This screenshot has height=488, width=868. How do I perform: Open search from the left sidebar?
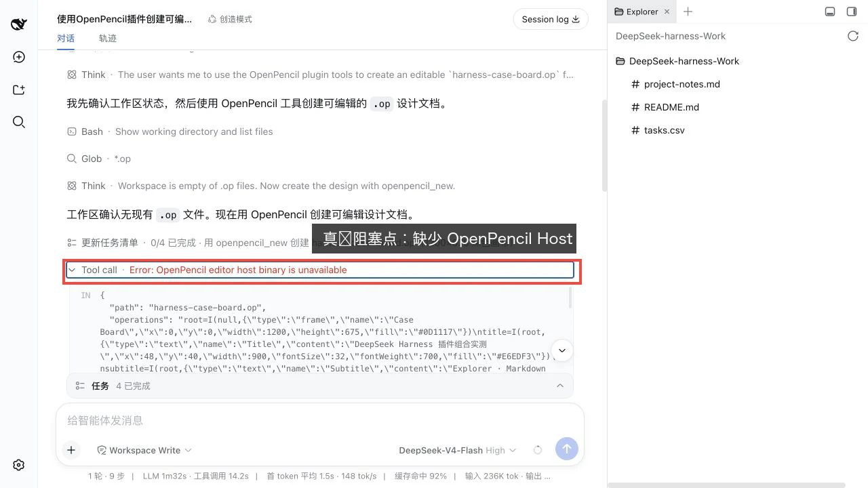point(19,122)
